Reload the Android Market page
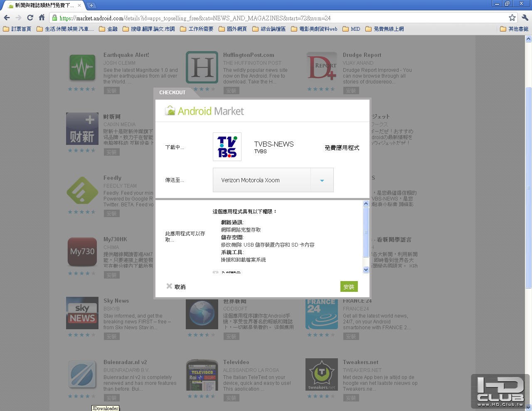The height and width of the screenshot is (411, 532). click(x=30, y=17)
